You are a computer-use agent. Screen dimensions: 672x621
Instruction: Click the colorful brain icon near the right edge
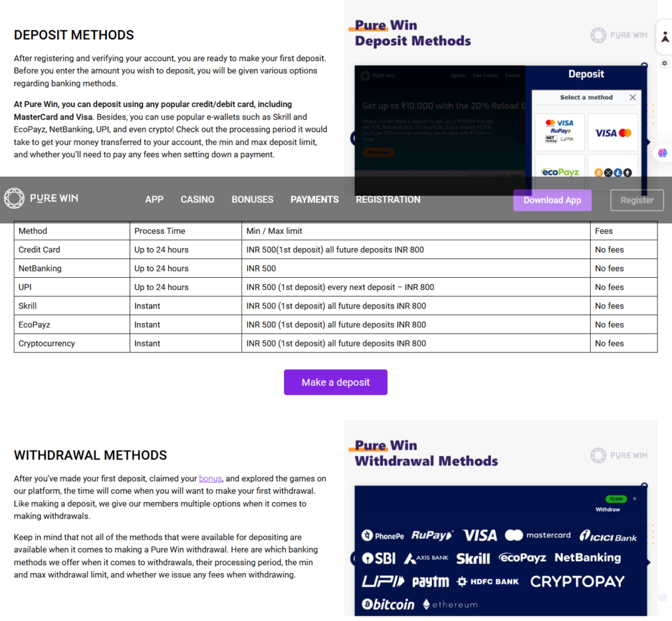(x=663, y=152)
